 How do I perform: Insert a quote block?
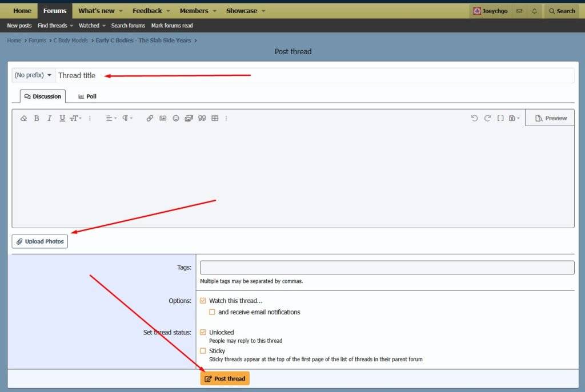tap(202, 119)
